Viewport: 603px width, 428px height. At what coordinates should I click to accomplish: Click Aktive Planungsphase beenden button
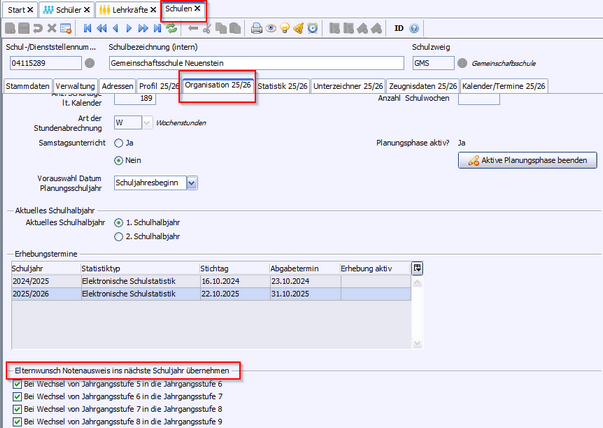(x=528, y=160)
